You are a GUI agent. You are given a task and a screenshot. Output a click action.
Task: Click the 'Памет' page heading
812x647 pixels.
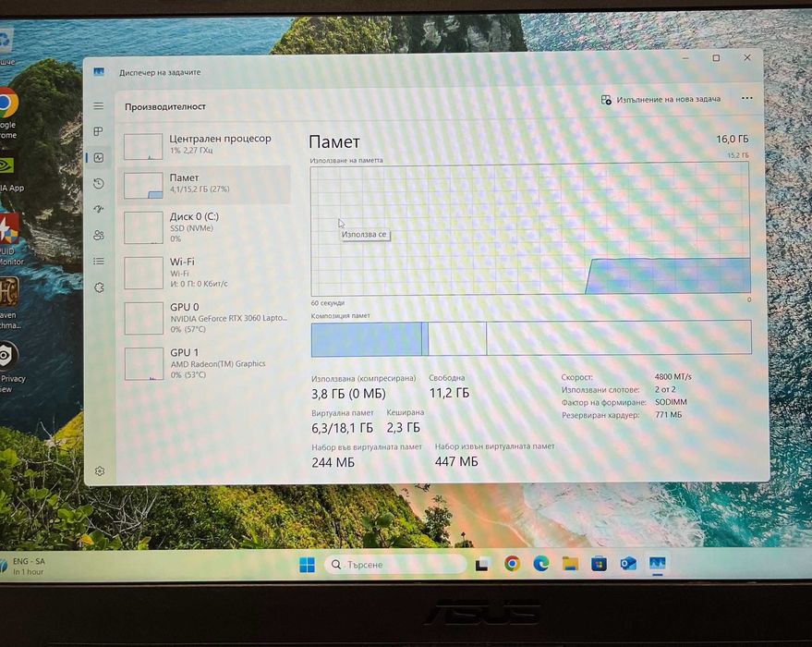(334, 142)
